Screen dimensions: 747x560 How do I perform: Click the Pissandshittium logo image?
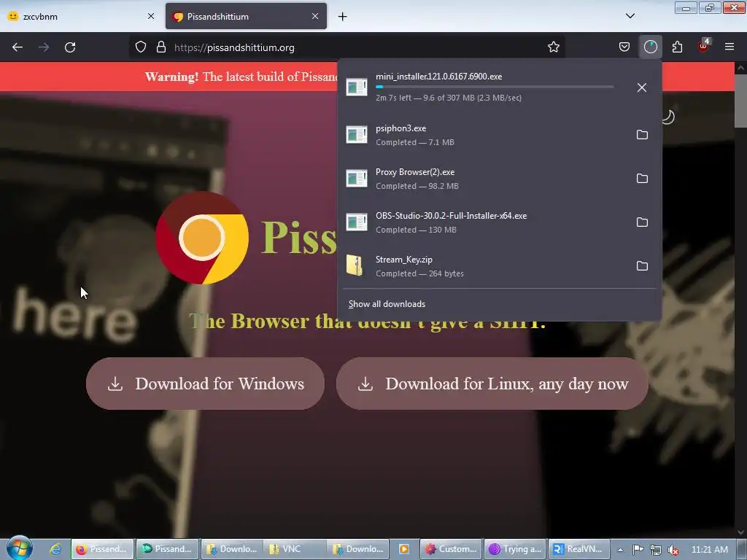pyautogui.click(x=202, y=238)
